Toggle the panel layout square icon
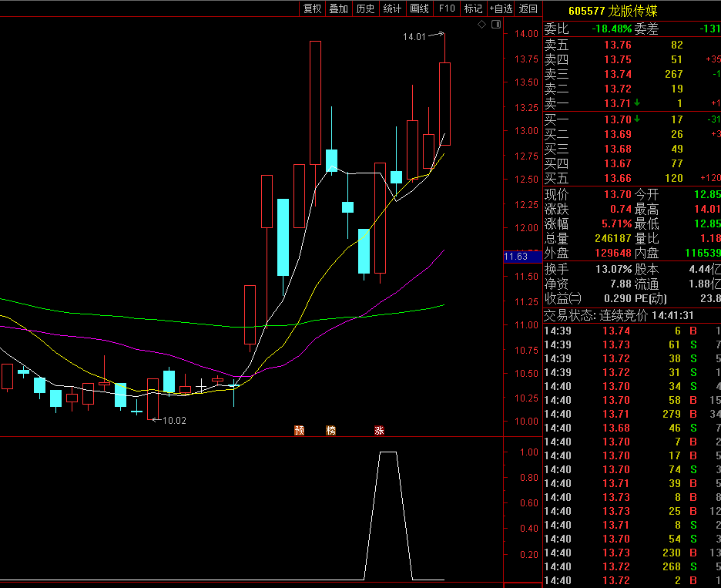This screenshot has height=588, width=721. (496, 25)
